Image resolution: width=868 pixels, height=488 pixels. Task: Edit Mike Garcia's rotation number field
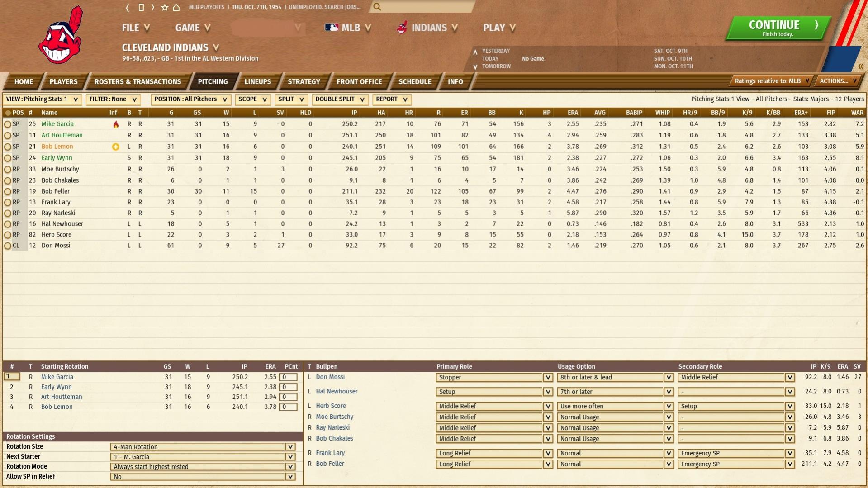tap(12, 377)
